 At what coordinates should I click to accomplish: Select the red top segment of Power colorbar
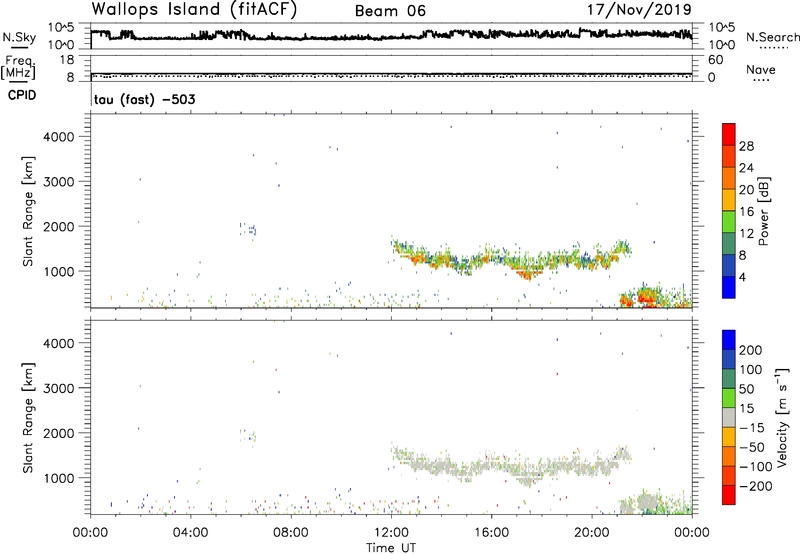click(729, 134)
